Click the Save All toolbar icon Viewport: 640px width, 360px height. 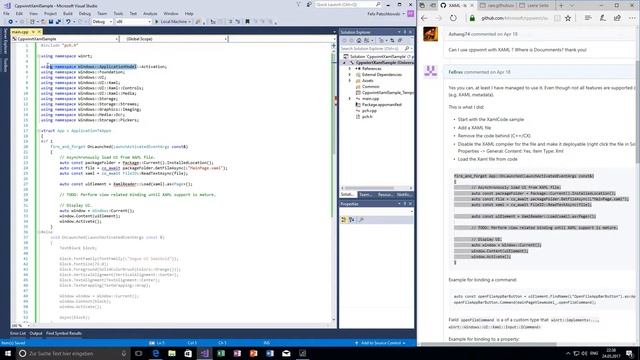pyautogui.click(x=58, y=22)
